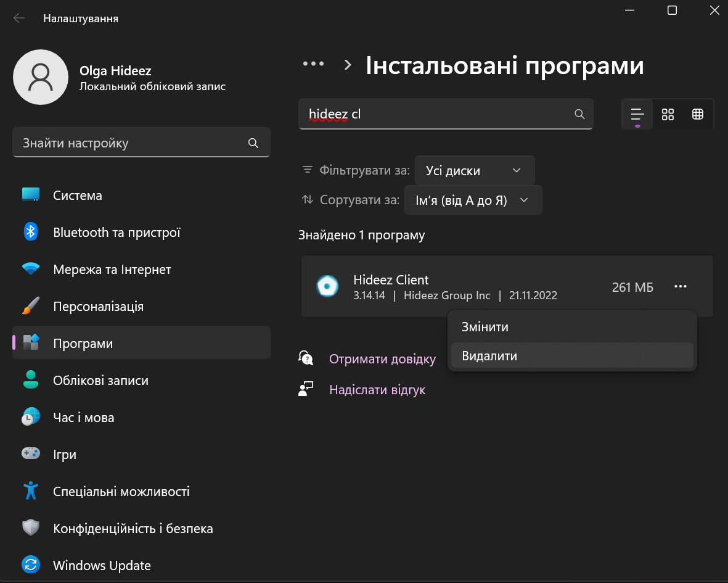Viewport: 728px width, 583px height.
Task: Click breadcrumb ellipsis before Installed apps (Інстальовані програми)
Action: [313, 64]
